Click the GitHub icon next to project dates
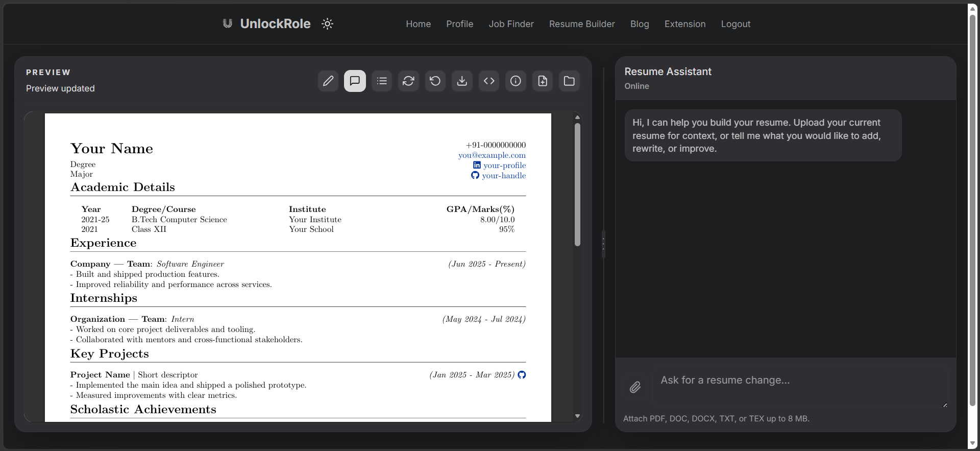Screen dimensions: 980x451 (522, 375)
